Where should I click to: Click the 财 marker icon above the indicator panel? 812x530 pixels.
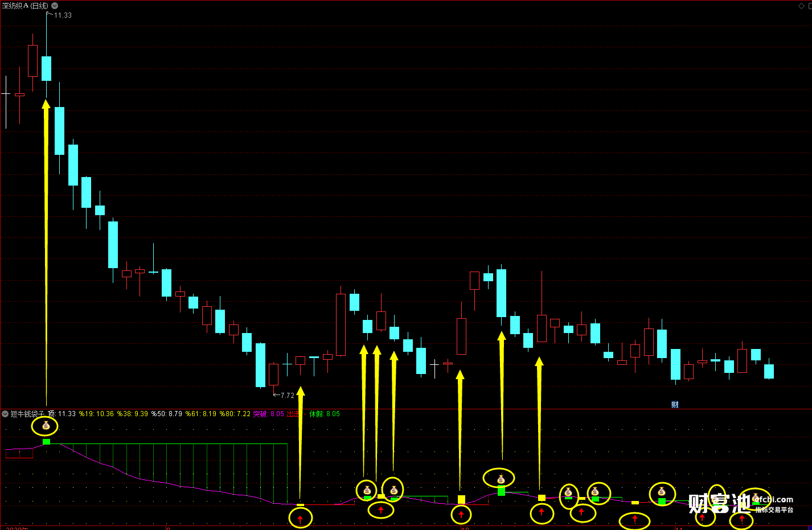[675, 405]
